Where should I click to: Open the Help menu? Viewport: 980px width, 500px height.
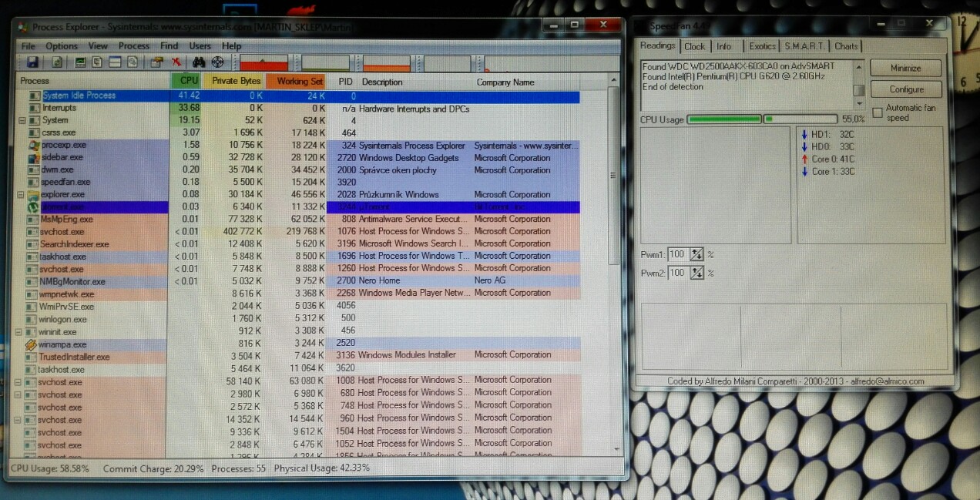[x=232, y=46]
